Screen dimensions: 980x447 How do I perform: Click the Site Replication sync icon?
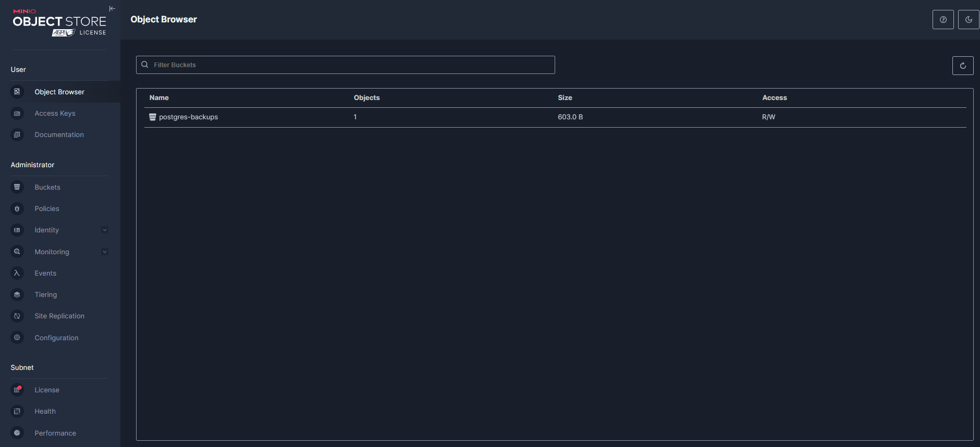(17, 316)
